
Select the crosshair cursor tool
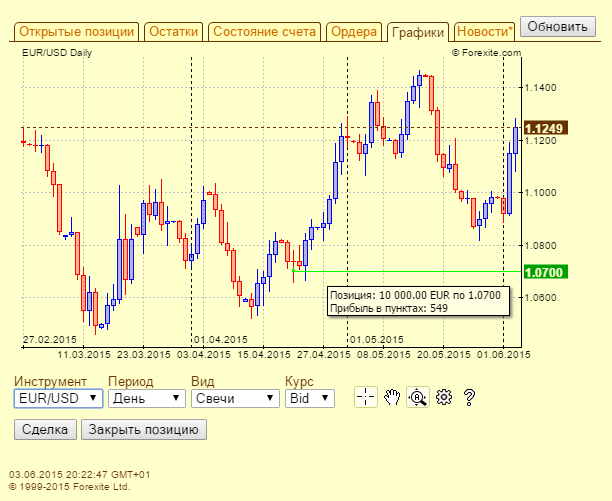click(366, 398)
